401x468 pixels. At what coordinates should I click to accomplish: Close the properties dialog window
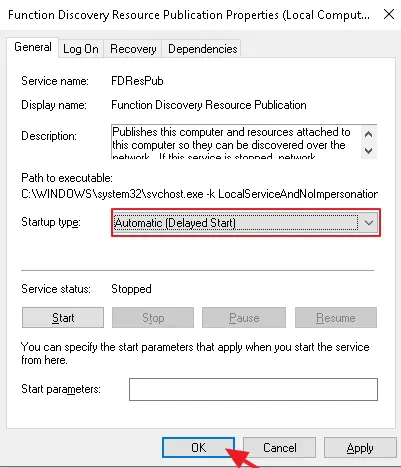[389, 14]
